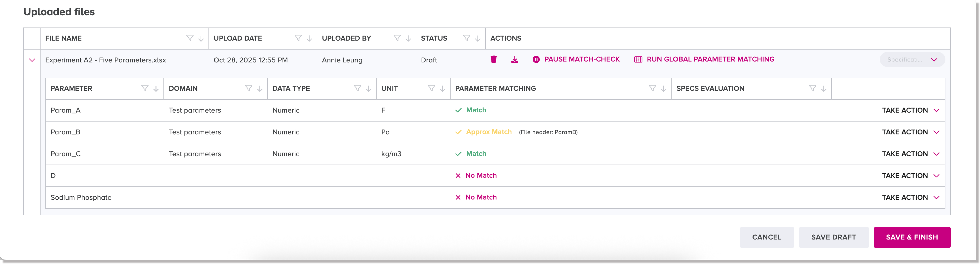Expand Take Action for parameter D
Viewport: 980px width, 264px height.
tap(911, 176)
